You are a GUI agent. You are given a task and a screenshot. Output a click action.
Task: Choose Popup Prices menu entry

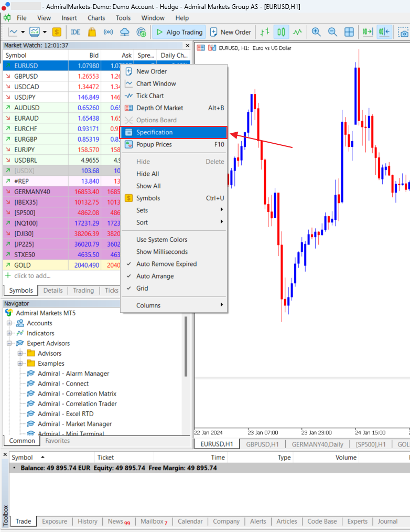[x=174, y=144]
